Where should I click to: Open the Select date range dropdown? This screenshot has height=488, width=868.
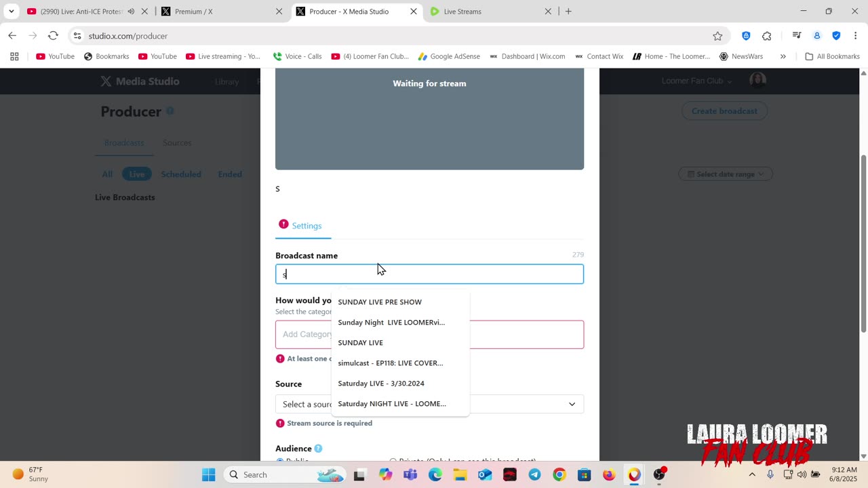[726, 174]
